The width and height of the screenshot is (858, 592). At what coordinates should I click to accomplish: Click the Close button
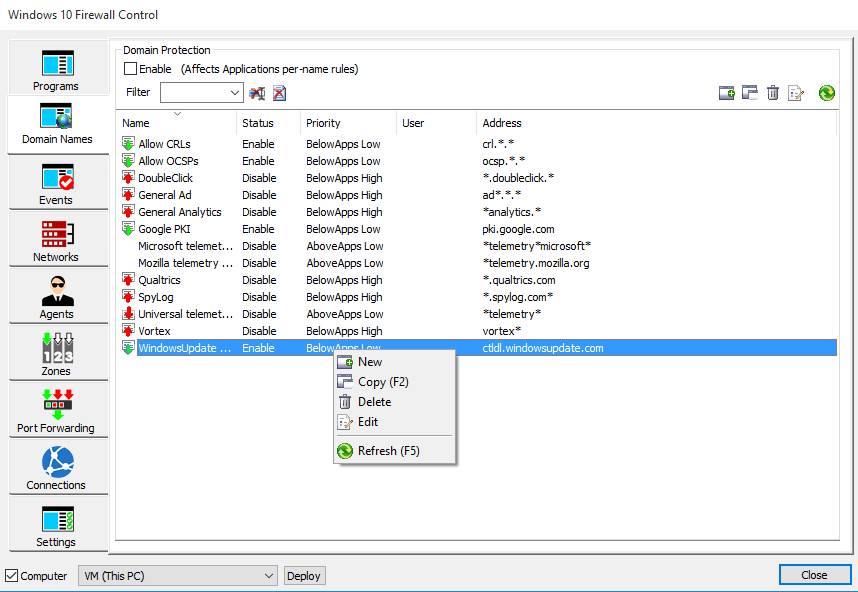814,575
